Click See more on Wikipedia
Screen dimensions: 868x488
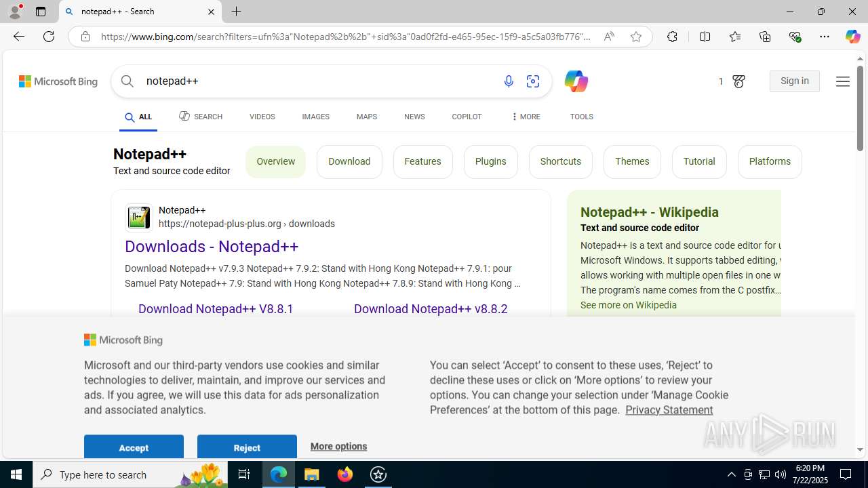click(629, 305)
